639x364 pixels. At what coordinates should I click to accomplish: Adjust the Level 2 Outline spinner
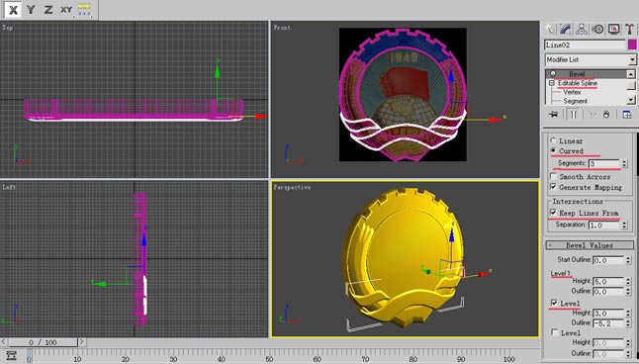click(x=628, y=323)
